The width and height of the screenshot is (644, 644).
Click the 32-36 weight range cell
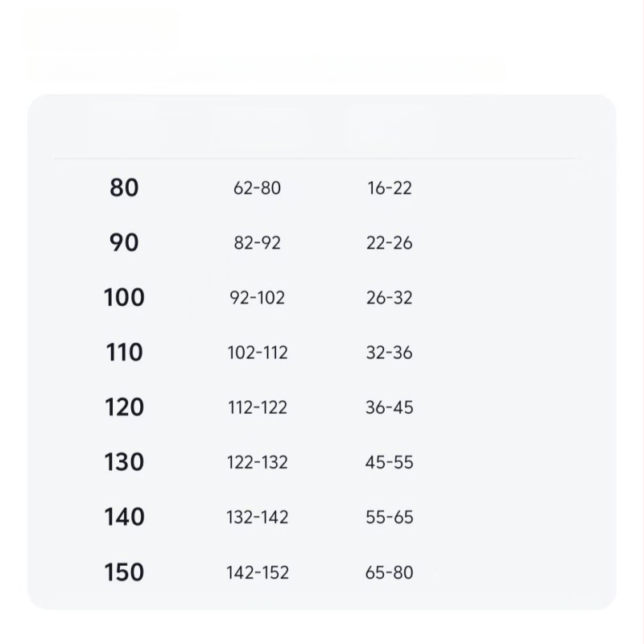click(x=389, y=353)
